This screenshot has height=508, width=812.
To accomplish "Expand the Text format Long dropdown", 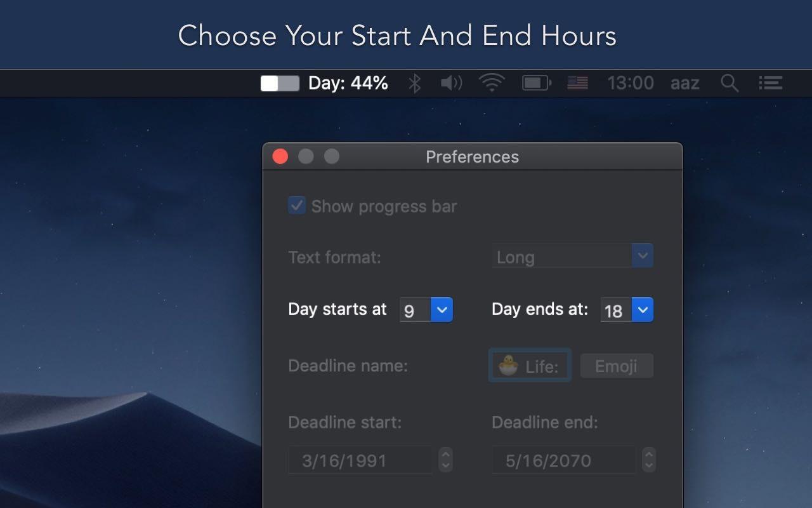I will (573, 257).
